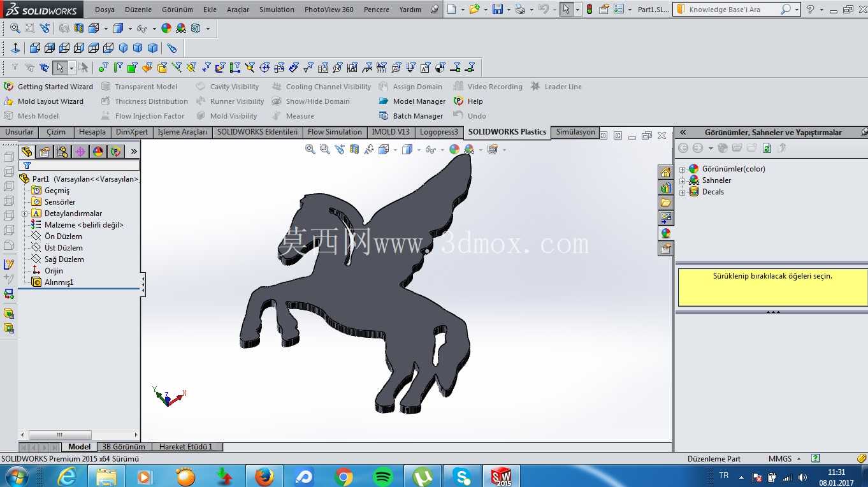This screenshot has height=487, width=868.
Task: Switch to the Hareket Etüdü 1 tab
Action: point(186,447)
